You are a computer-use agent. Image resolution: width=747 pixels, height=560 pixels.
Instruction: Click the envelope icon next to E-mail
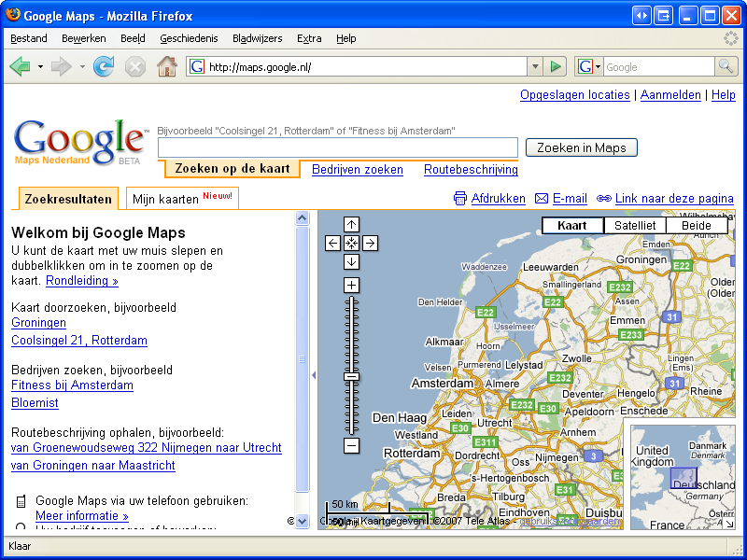click(x=542, y=198)
